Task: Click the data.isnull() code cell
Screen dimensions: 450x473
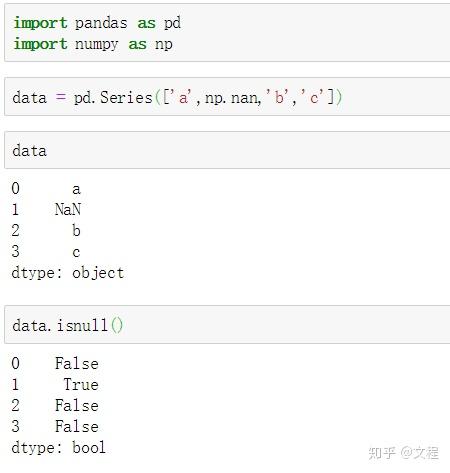Action: pyautogui.click(x=227, y=325)
